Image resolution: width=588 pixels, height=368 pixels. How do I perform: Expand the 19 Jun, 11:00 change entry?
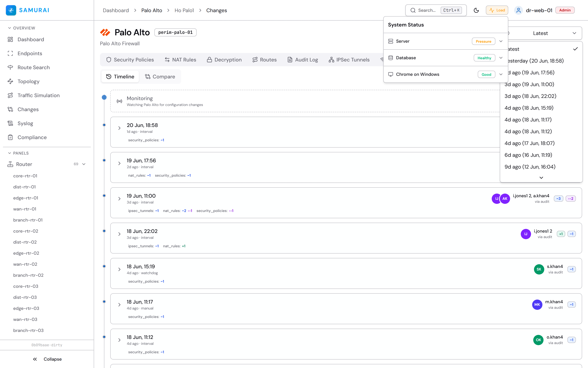pos(119,199)
